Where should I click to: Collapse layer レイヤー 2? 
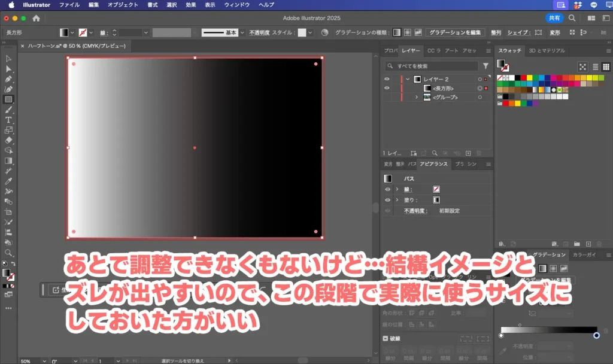[x=407, y=79]
